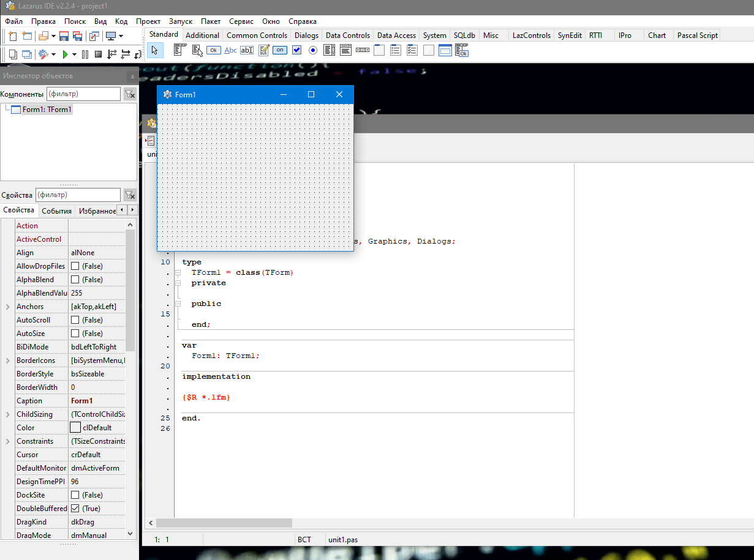
Task: Run the project with green arrow
Action: (65, 54)
